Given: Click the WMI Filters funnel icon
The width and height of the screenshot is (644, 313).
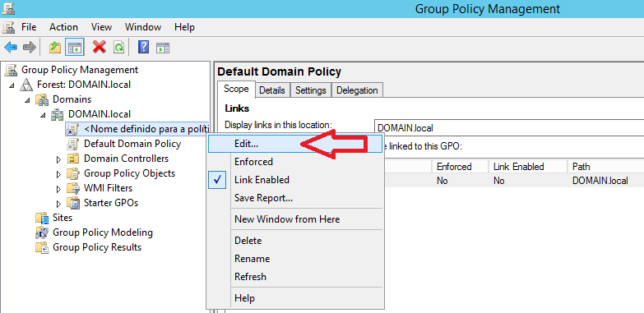Looking at the screenshot, I should [x=72, y=188].
